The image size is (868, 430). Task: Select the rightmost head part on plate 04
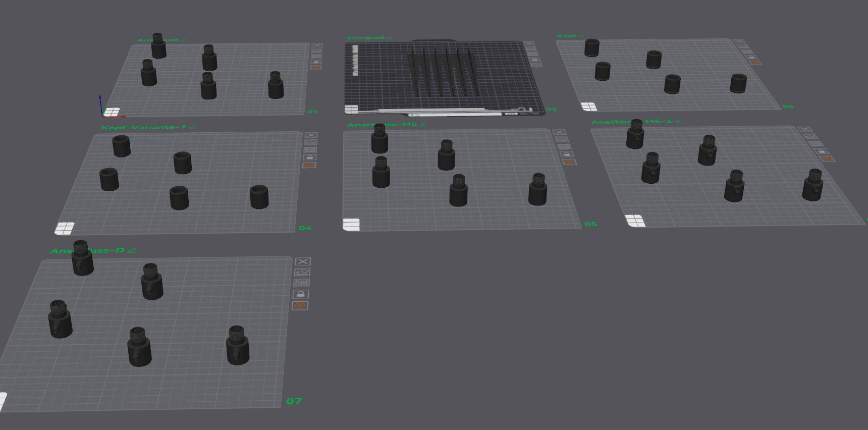point(259,197)
